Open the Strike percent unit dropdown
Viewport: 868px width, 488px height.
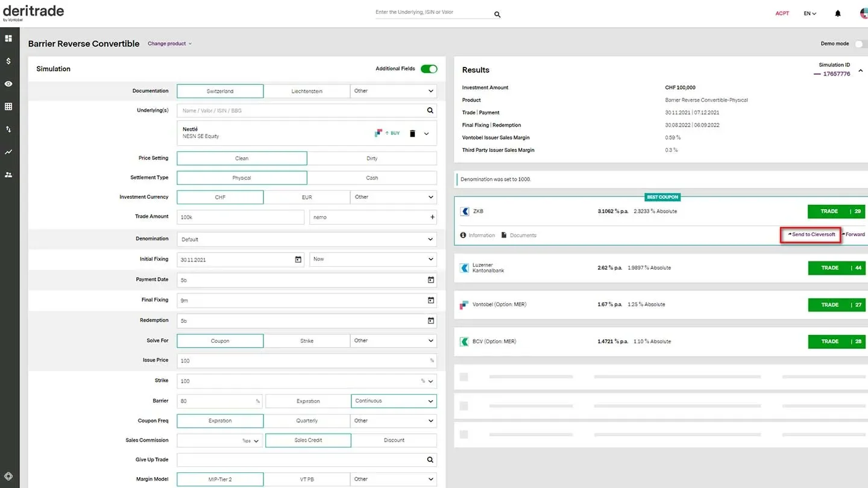tap(427, 381)
